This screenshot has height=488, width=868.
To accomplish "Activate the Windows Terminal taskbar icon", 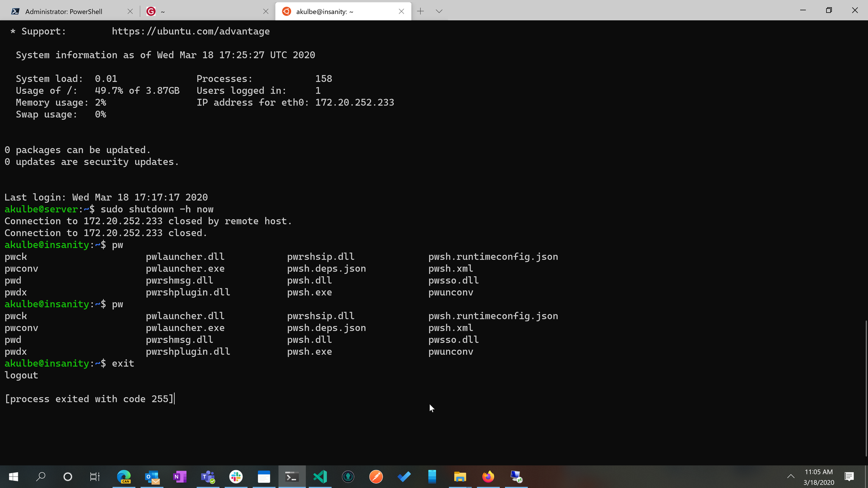I will coord(292,477).
